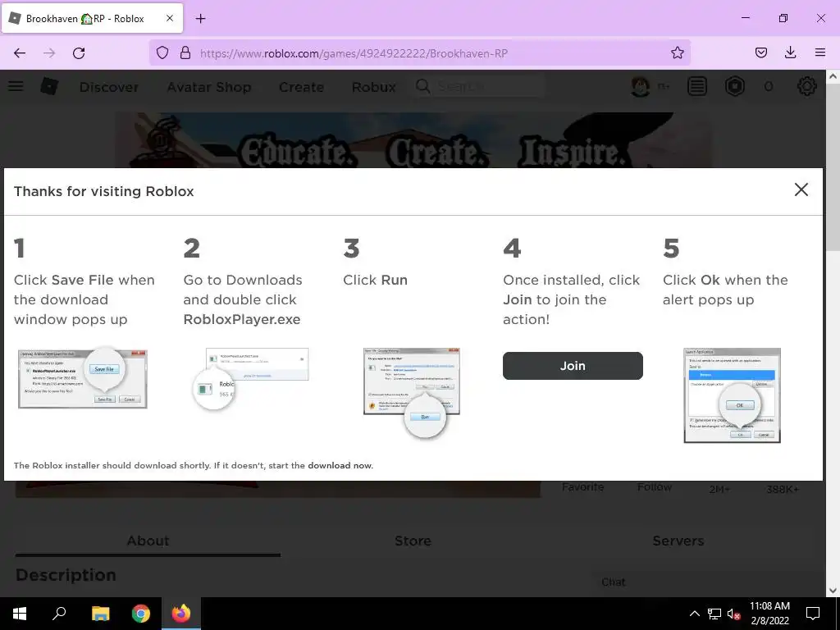Click the muted volume tray icon
This screenshot has height=630, width=840.
(733, 614)
